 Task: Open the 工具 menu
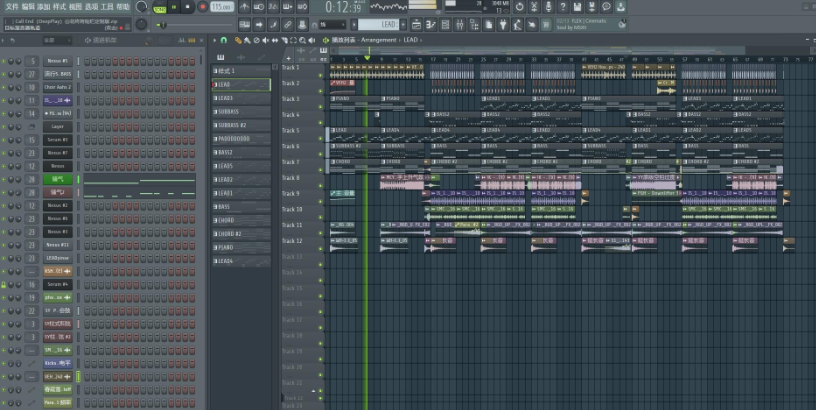click(106, 6)
